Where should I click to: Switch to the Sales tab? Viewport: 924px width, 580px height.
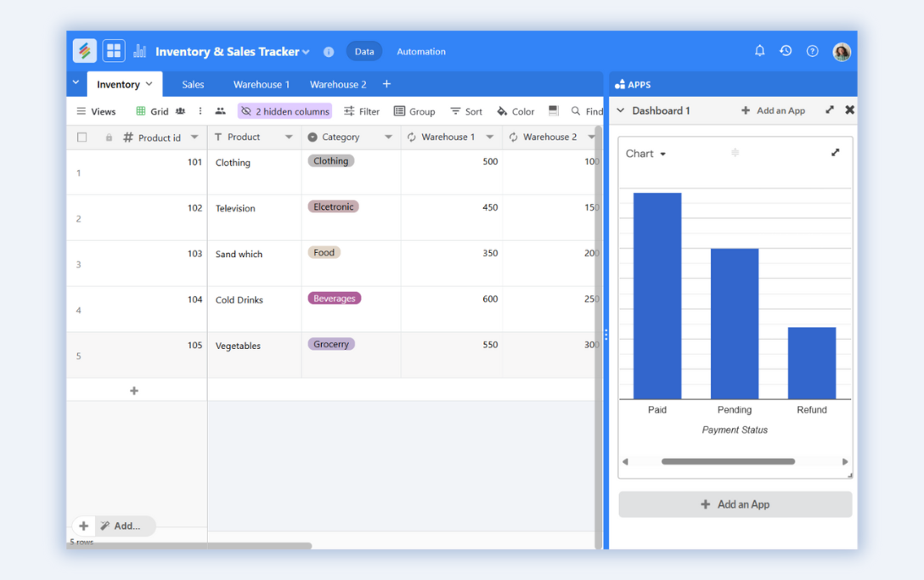pos(193,84)
